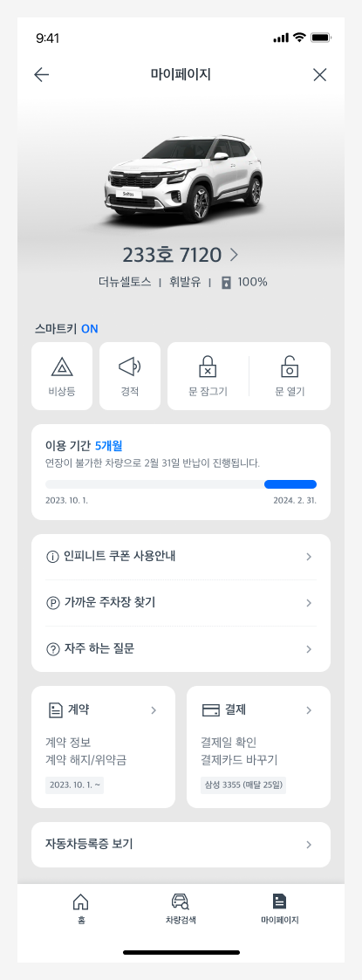The height and width of the screenshot is (980, 362).
Task: Open 인피니트 쿠폰 사용안내 row chevron
Action: 309,557
